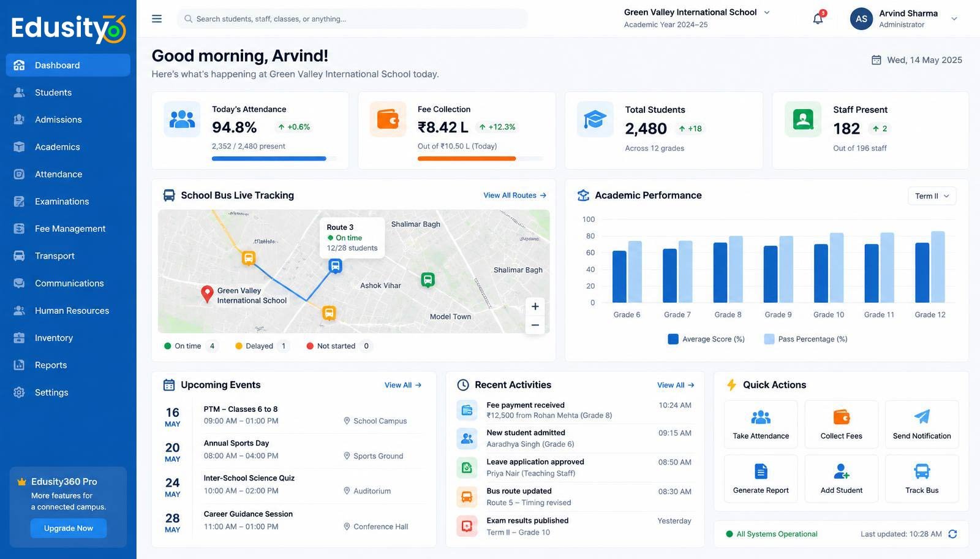Click the Collect Fees quick action
Screen dimensions: 980x559
click(842, 424)
